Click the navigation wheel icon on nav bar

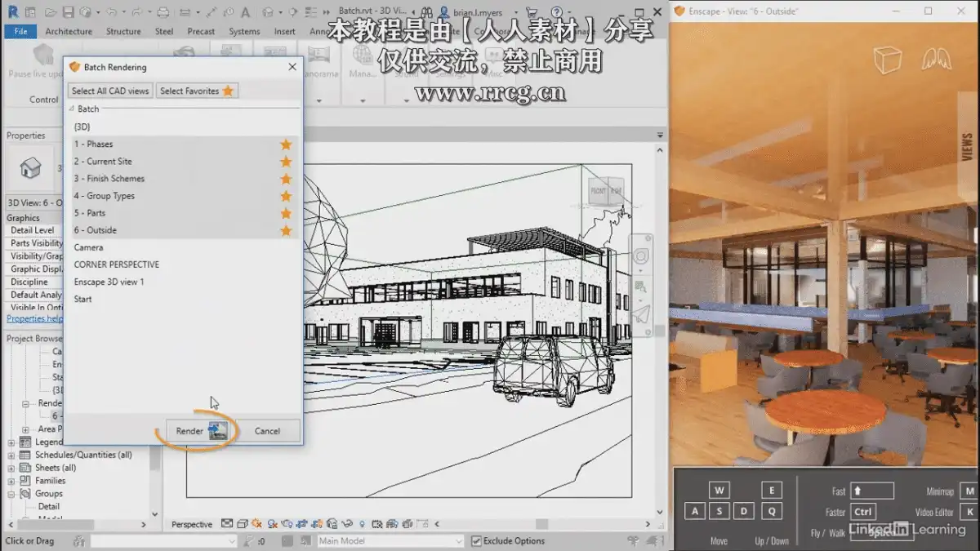[641, 256]
